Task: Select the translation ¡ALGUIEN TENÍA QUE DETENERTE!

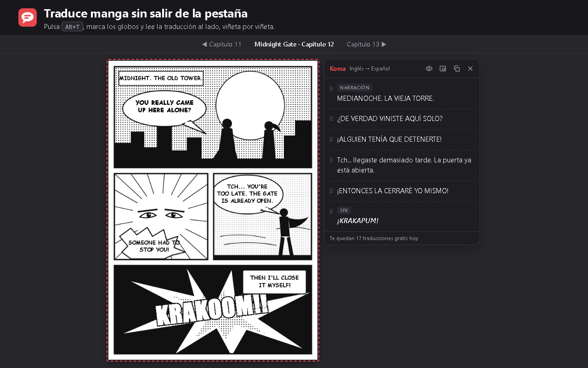Action: pos(389,139)
